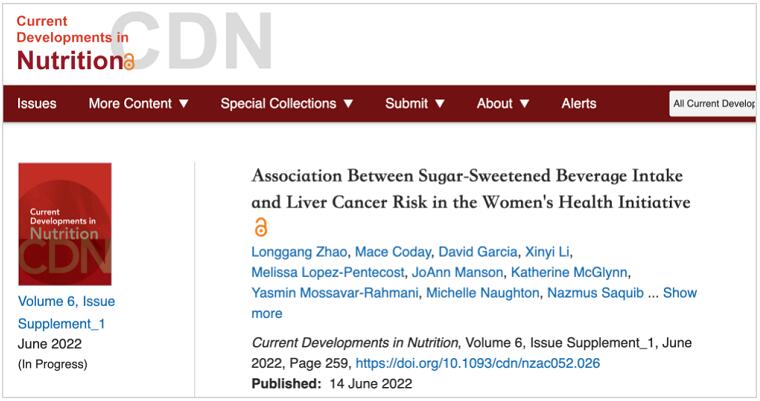The height and width of the screenshot is (401, 760).
Task: Open the DOI link for the article
Action: point(478,363)
